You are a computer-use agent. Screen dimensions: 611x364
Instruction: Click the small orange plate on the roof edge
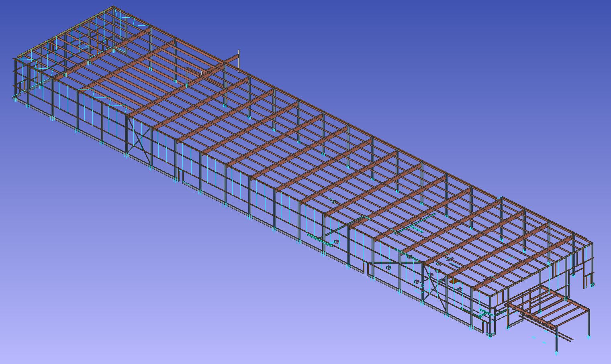(x=453, y=282)
